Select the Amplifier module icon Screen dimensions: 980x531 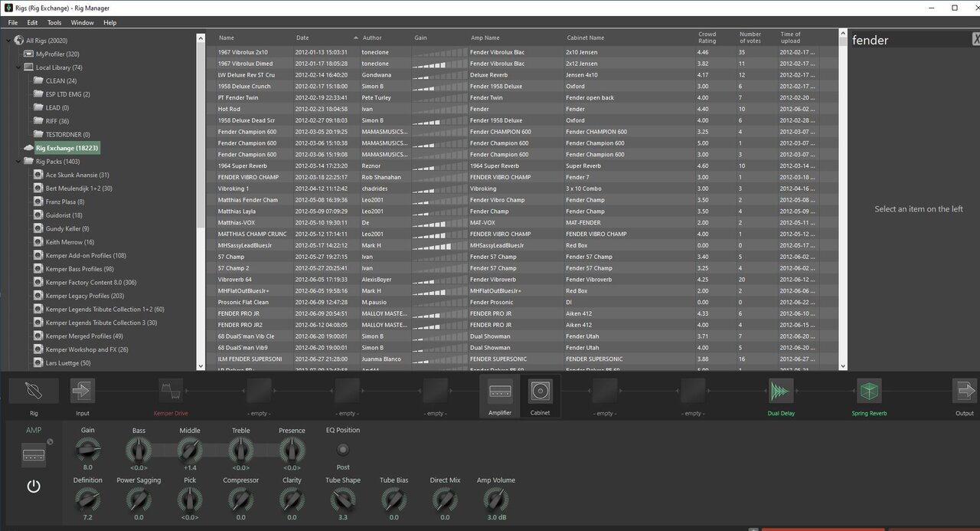click(500, 391)
